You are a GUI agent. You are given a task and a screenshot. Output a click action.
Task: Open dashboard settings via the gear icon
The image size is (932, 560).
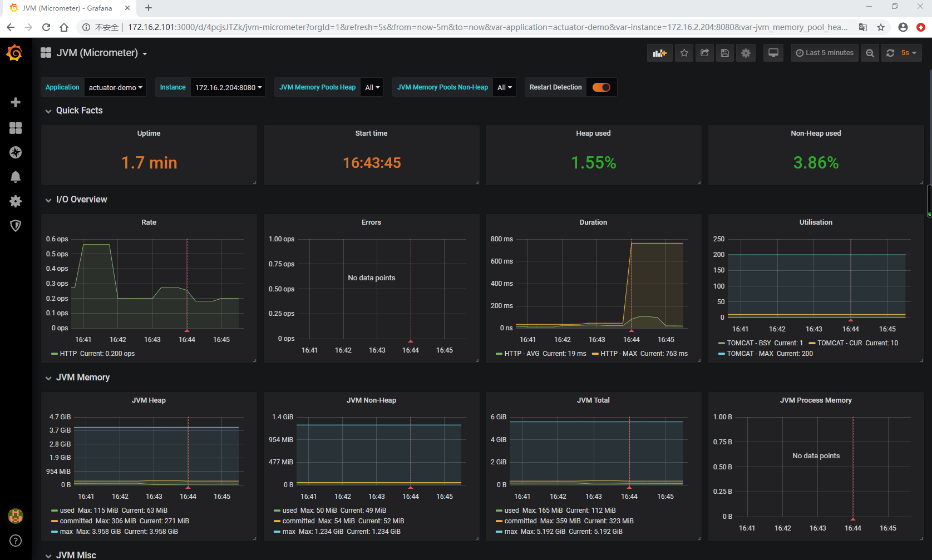coord(746,53)
